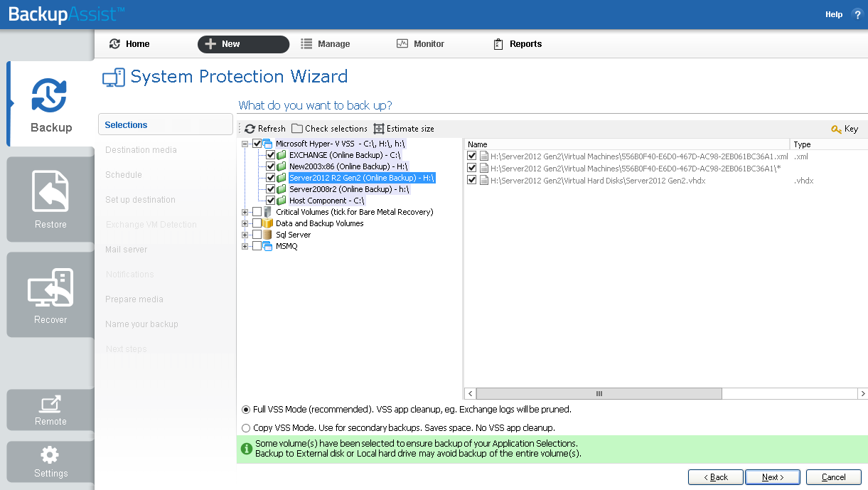The width and height of the screenshot is (868, 490).
Task: Open the Reports tab
Action: 518,44
